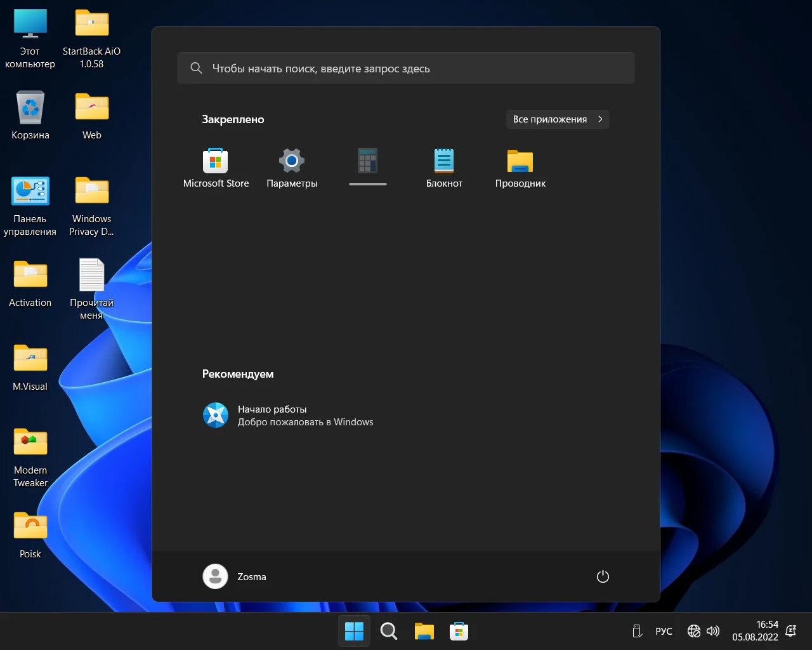
Task: Open Параметры settings gear icon
Action: pyautogui.click(x=292, y=167)
